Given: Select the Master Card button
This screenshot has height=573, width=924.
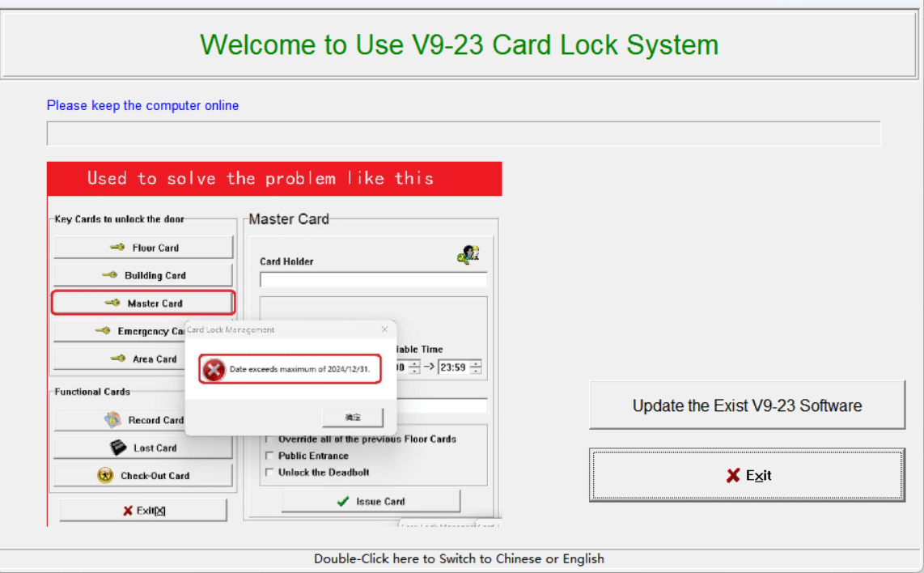Looking at the screenshot, I should (x=143, y=303).
